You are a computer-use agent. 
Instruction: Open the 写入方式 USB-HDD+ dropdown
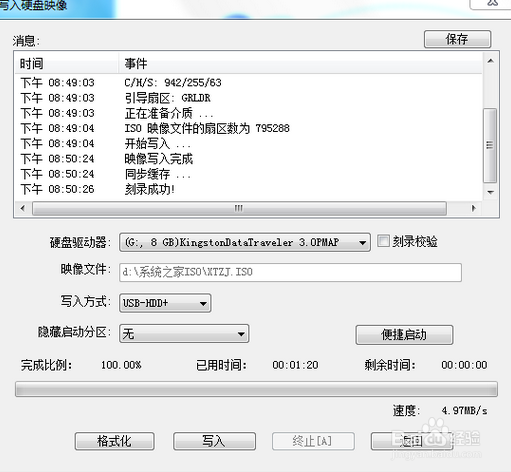tap(165, 303)
